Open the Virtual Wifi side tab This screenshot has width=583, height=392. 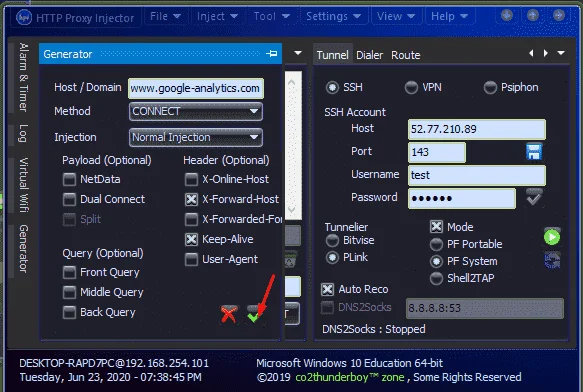pos(24,185)
